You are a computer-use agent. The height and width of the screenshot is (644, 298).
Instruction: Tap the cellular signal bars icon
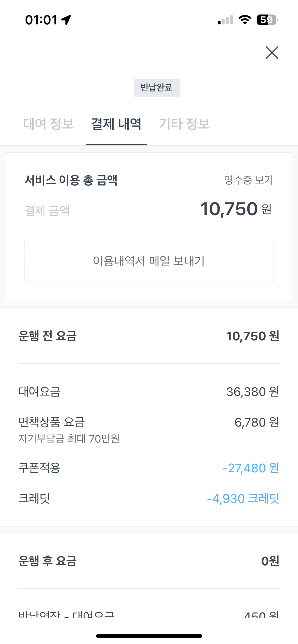point(225,20)
